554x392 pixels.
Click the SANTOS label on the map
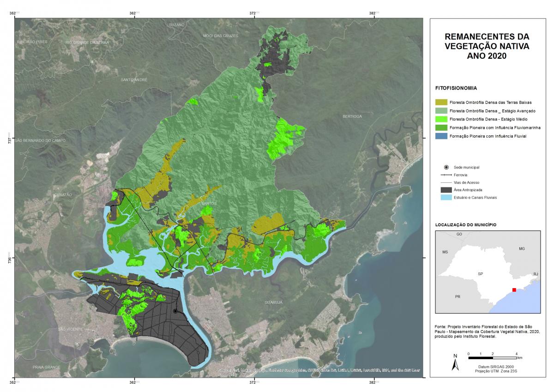(x=209, y=203)
